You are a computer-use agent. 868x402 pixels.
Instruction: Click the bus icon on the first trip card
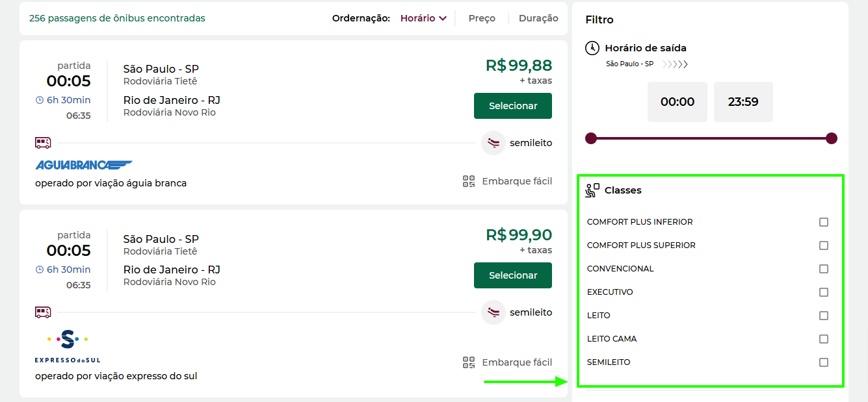pyautogui.click(x=43, y=142)
